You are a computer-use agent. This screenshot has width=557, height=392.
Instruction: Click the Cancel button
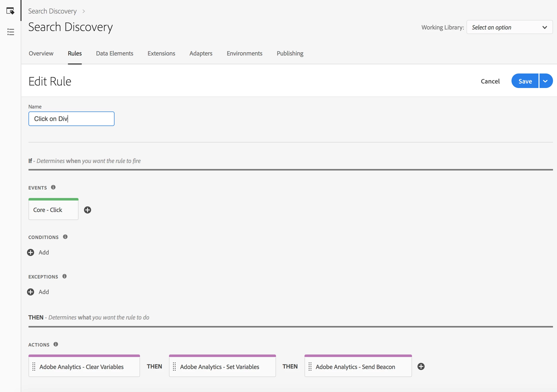tap(490, 81)
